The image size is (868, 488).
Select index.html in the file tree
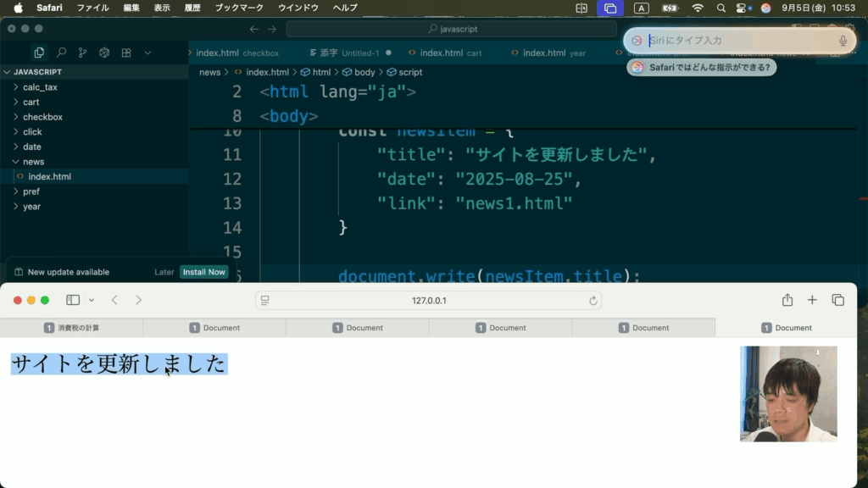(x=49, y=177)
